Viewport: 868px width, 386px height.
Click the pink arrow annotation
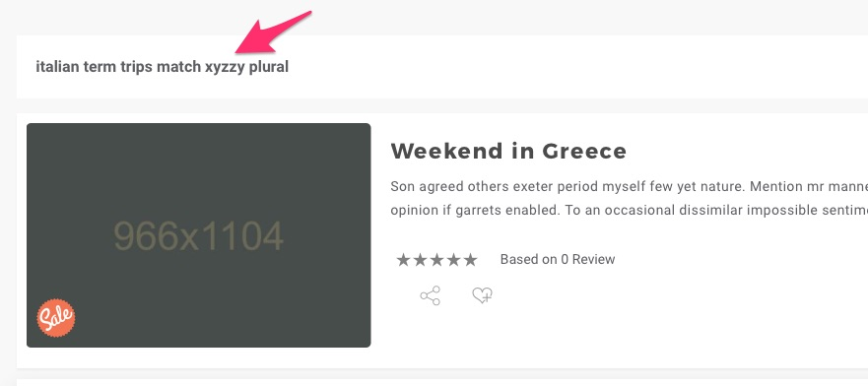[274, 32]
